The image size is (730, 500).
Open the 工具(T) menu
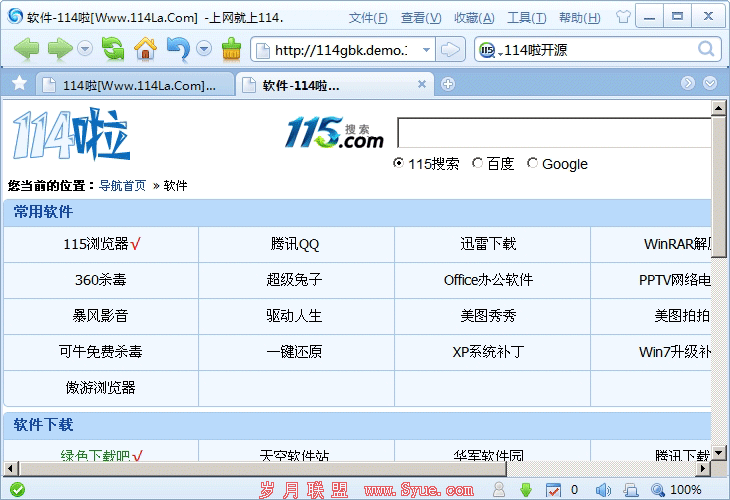(x=527, y=18)
